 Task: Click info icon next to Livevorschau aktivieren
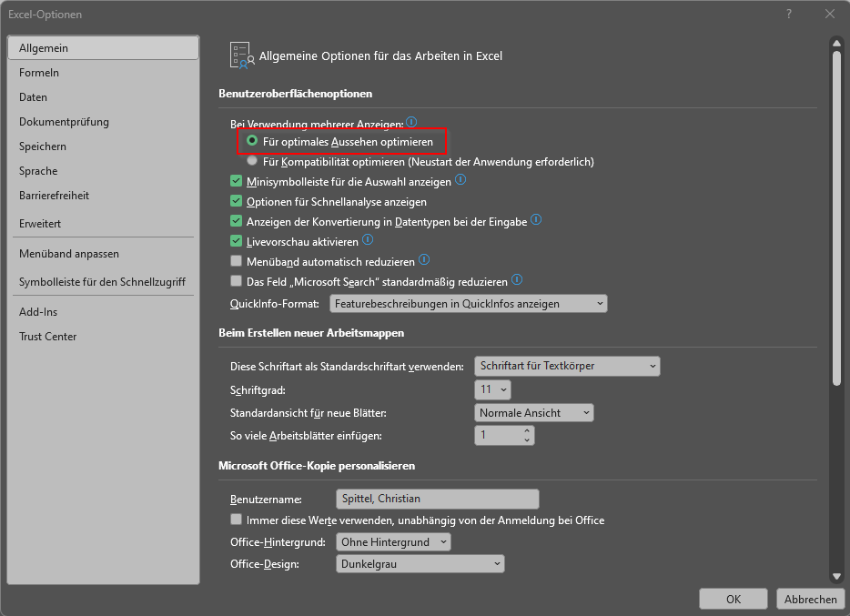(368, 239)
